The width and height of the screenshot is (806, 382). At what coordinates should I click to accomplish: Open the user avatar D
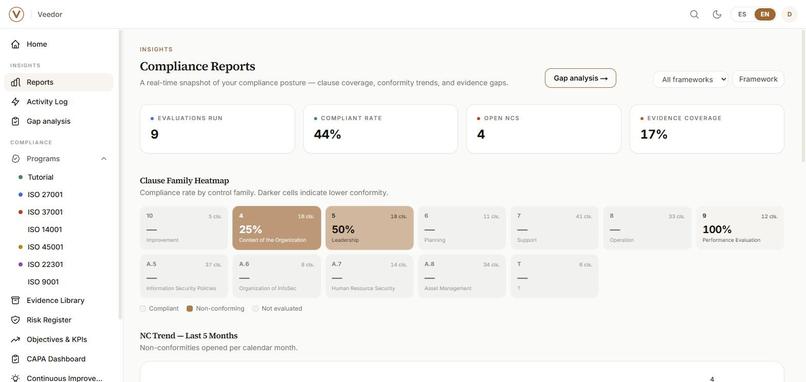[789, 14]
